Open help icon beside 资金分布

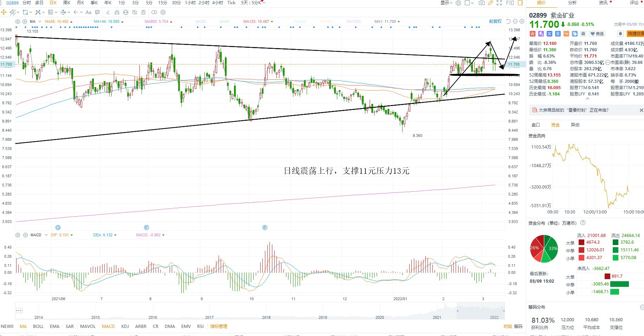coord(583,223)
